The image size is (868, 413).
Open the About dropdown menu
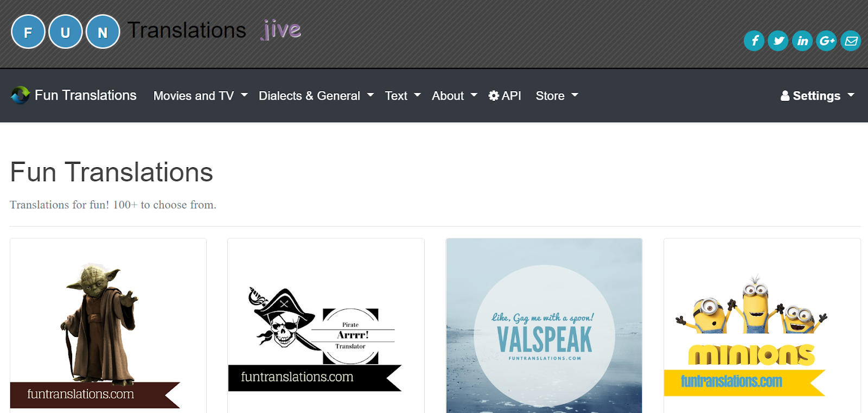tap(455, 96)
